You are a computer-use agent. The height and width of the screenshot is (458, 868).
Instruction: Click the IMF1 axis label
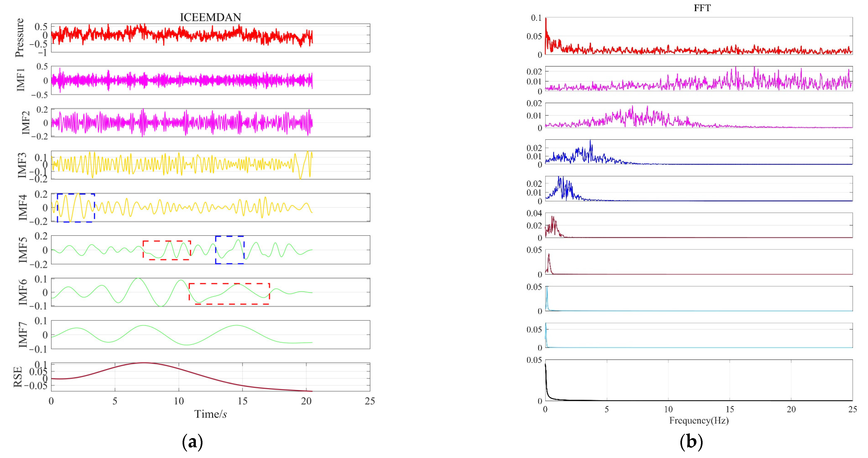click(21, 80)
